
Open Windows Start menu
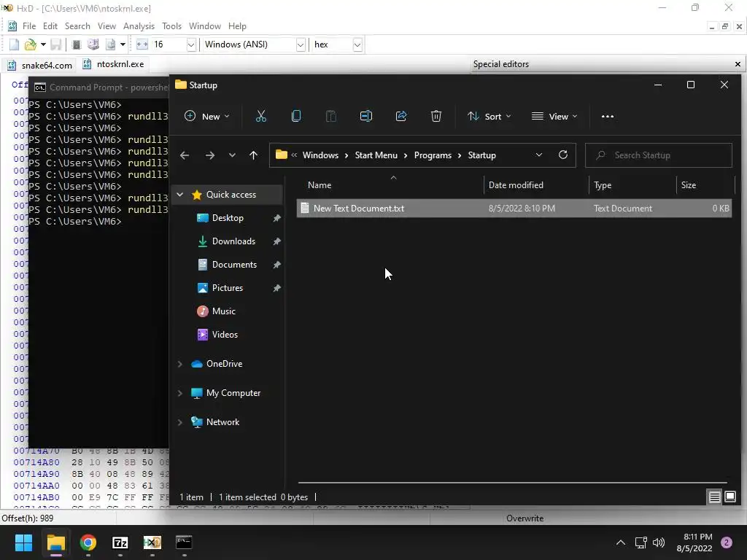pos(23,542)
